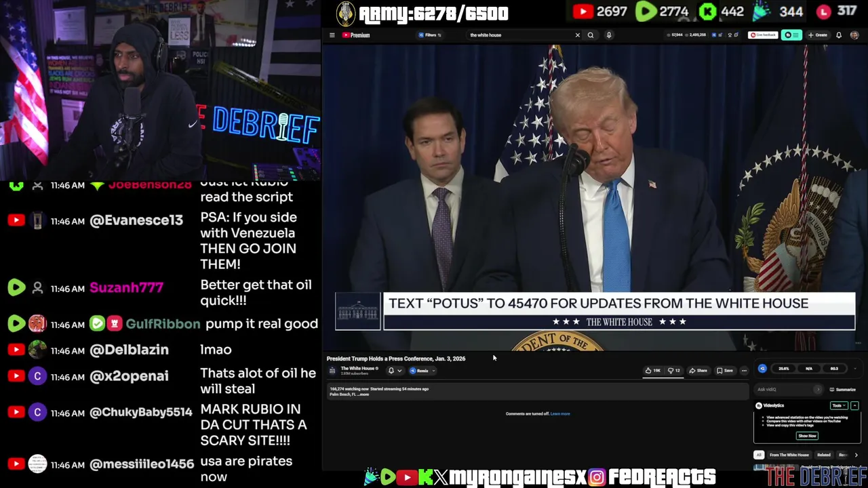Toggle the teal vidIQ panel button

coord(791,35)
